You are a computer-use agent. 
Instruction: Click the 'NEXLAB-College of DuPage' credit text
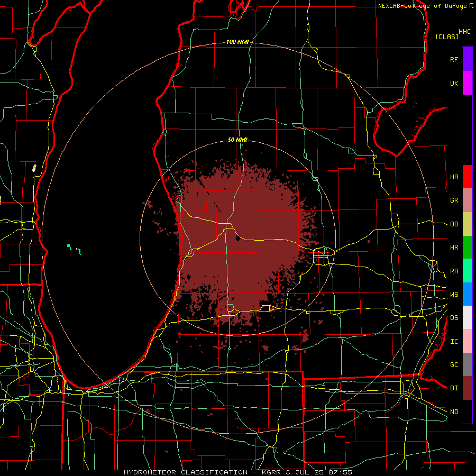423,6
